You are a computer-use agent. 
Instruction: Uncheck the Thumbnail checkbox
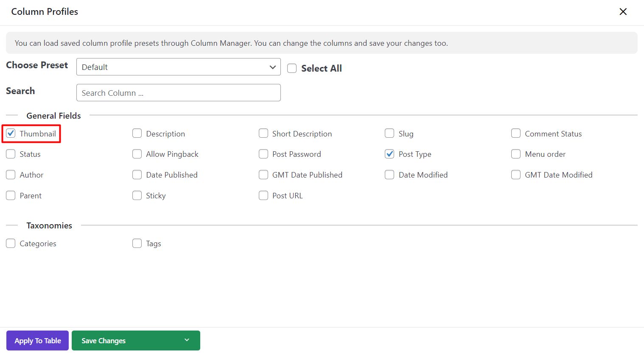click(x=11, y=133)
